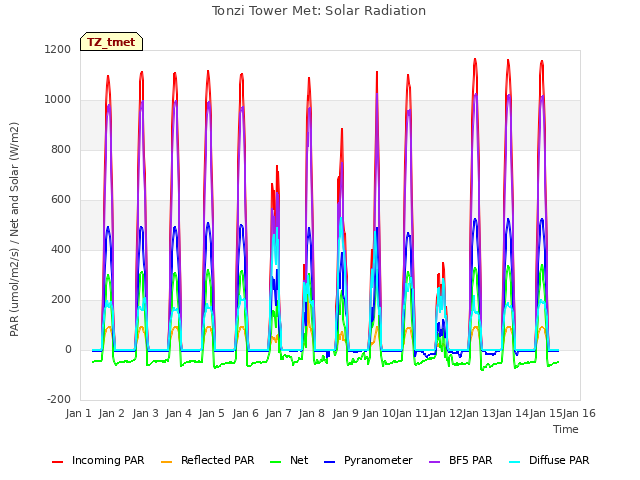Click the -200 y-axis tick label
Image resolution: width=640 pixels, height=480 pixels.
(x=59, y=400)
